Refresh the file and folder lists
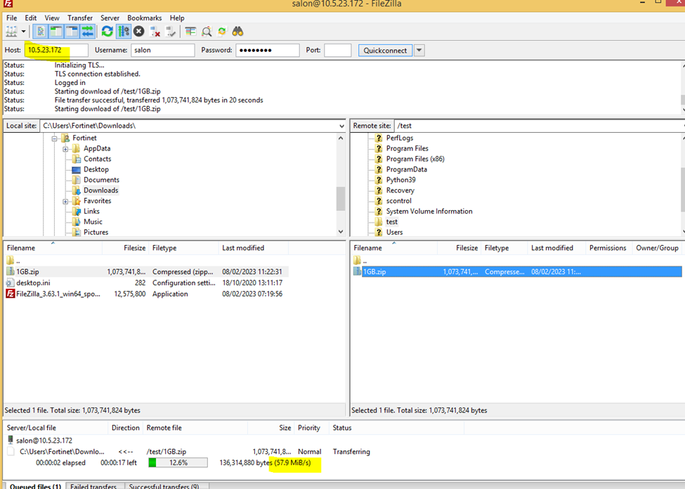This screenshot has height=489, width=685. [x=107, y=31]
